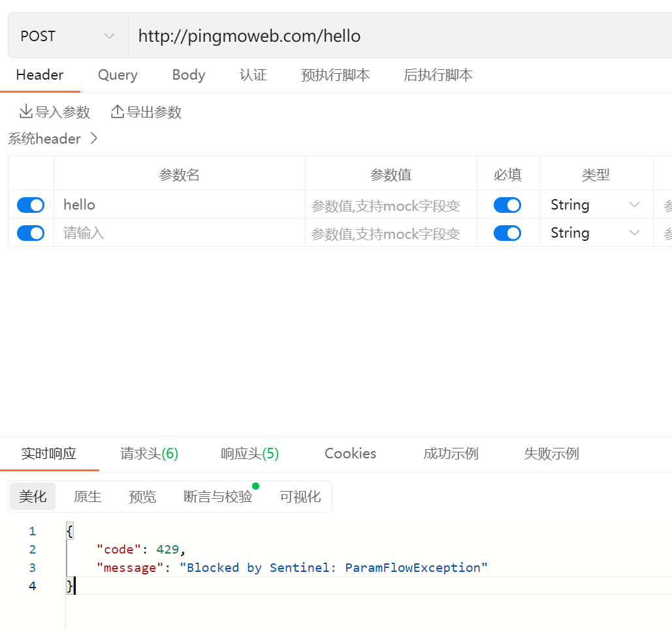Toggle the second header row on or off
The image size is (672, 630).
pos(30,233)
